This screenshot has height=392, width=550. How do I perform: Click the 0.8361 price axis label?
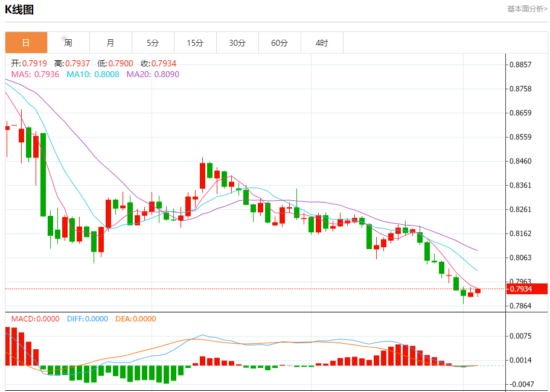(520, 185)
